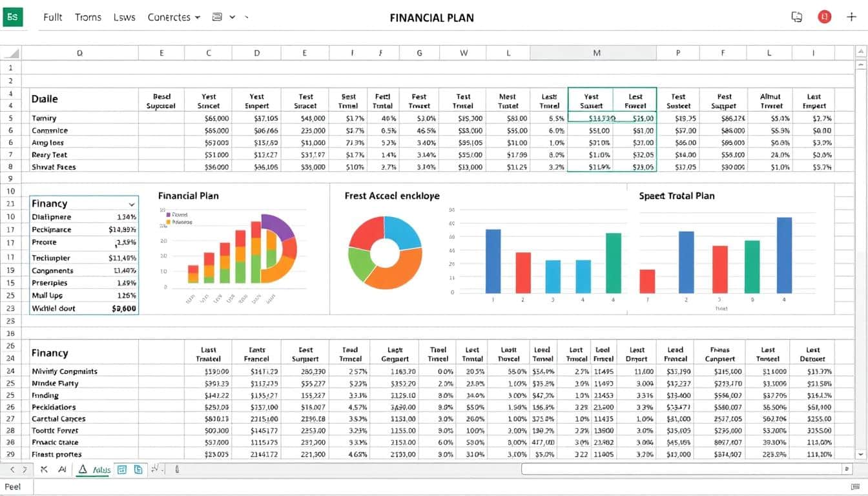868x496 pixels.
Task: Click the horizontal scrollbar right arrow
Action: click(846, 470)
